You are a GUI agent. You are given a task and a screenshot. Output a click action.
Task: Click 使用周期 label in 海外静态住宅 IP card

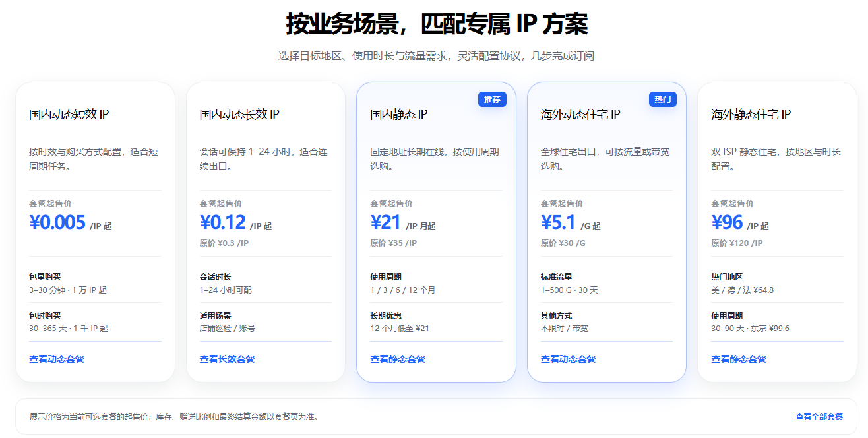pyautogui.click(x=727, y=316)
